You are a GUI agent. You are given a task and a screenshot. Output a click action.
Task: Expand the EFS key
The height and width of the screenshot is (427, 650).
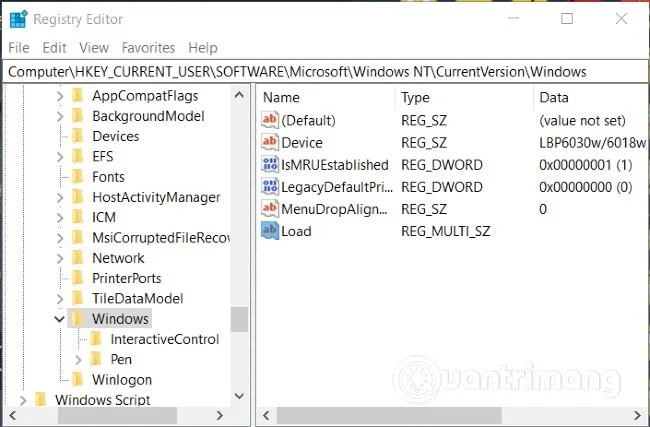(60, 157)
